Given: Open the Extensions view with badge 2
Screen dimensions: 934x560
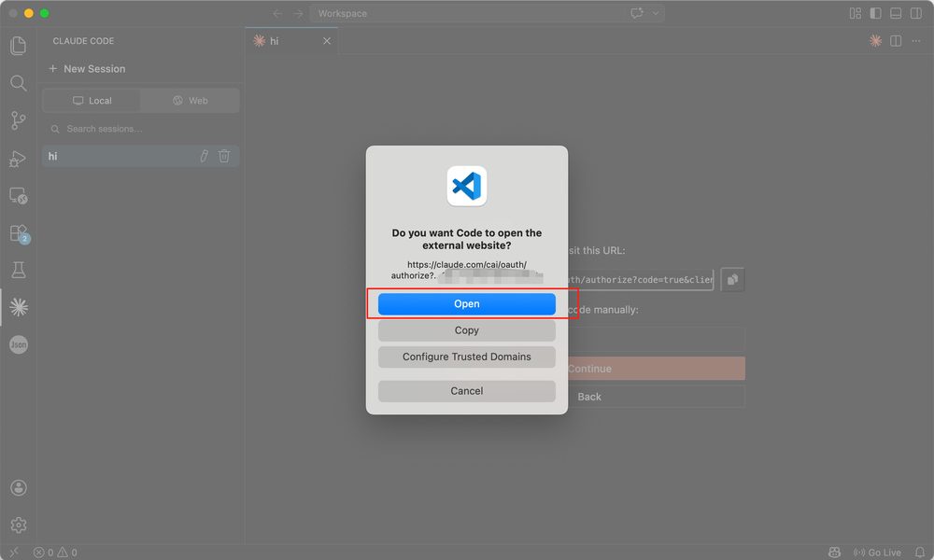Looking at the screenshot, I should [19, 234].
